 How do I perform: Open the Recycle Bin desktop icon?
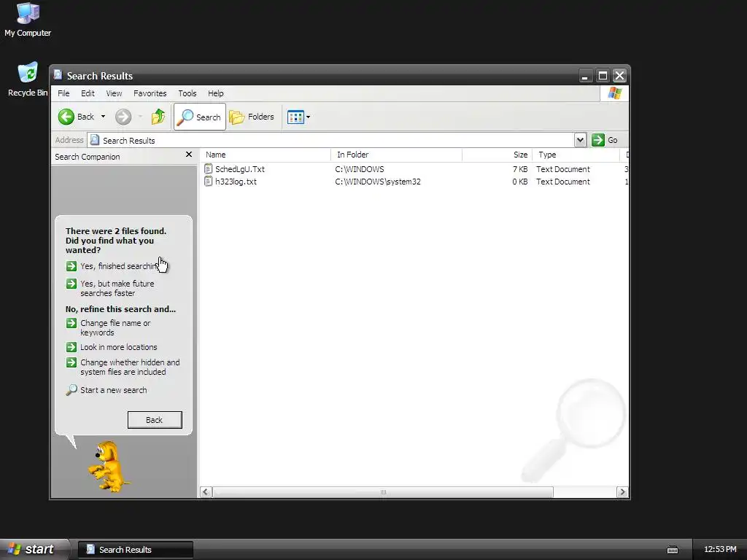point(28,79)
